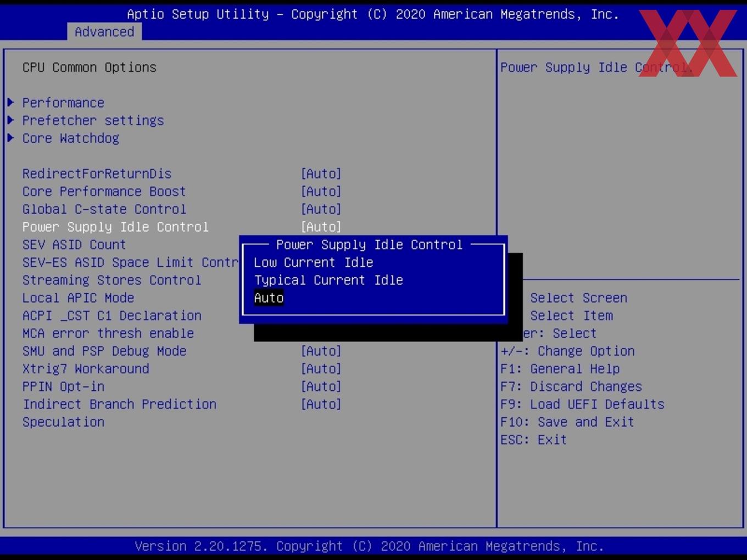
Task: Click Power Supply Idle Control help text
Action: click(x=595, y=67)
